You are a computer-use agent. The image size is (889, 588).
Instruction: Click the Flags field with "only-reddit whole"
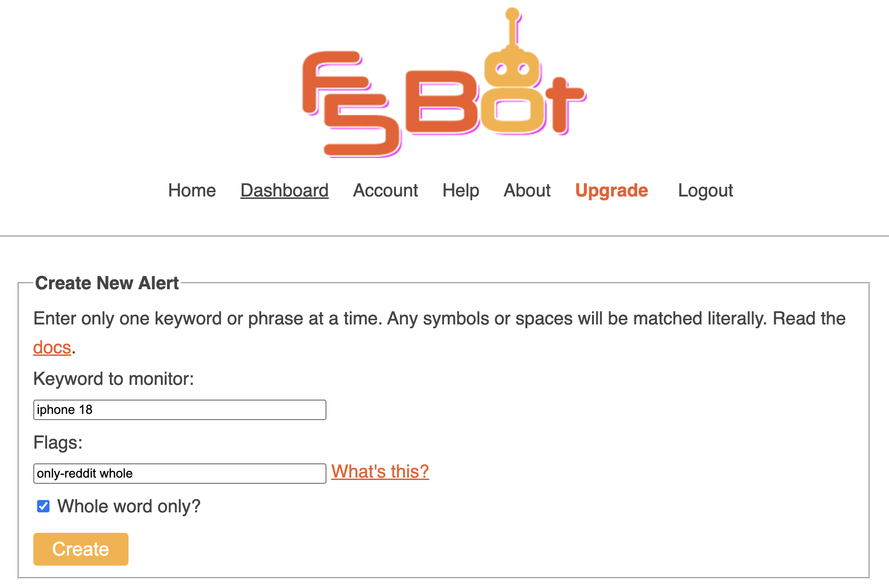179,473
